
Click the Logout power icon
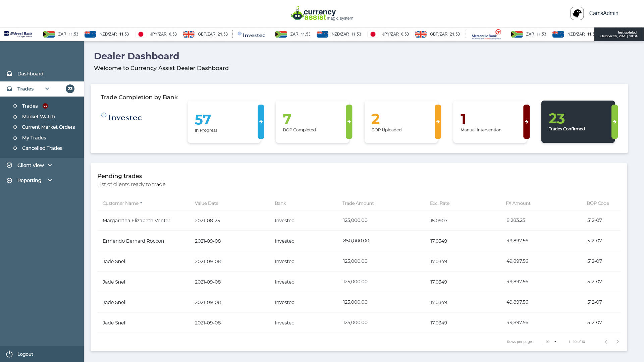click(9, 354)
